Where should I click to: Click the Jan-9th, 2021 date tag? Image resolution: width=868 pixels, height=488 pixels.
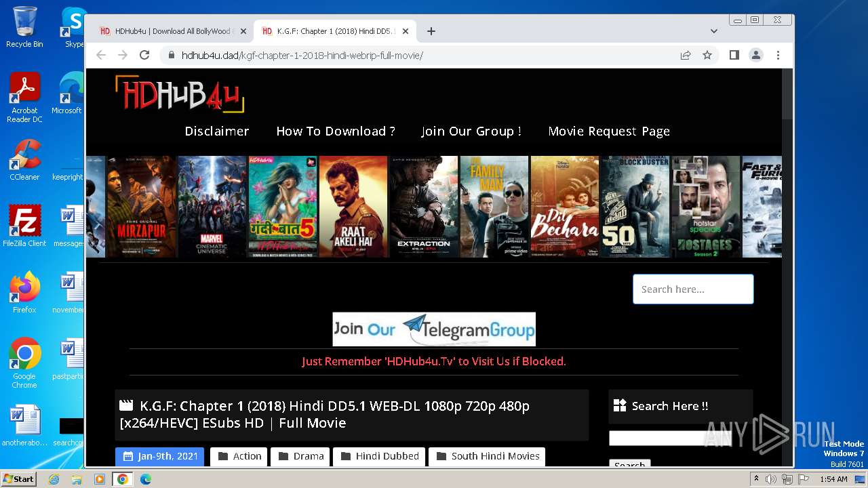tap(159, 456)
